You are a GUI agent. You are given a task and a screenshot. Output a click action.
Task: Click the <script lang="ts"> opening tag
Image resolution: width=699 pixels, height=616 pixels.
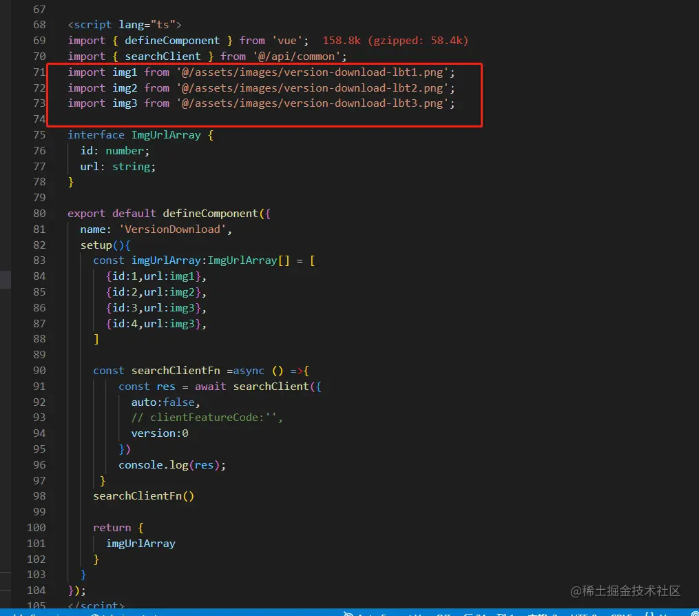(125, 25)
